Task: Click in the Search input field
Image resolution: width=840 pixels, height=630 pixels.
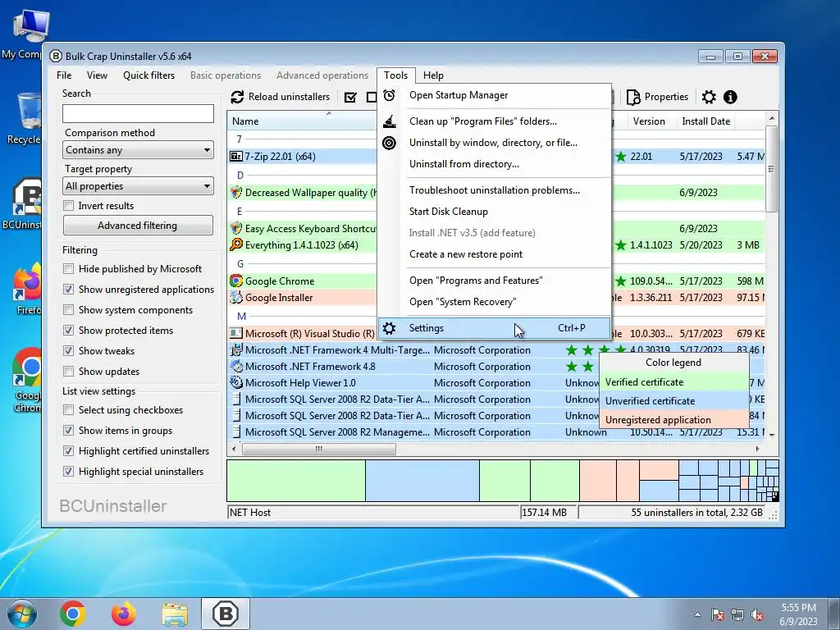Action: (x=138, y=113)
